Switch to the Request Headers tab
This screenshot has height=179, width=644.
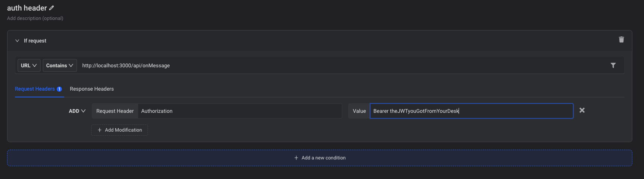(35, 89)
